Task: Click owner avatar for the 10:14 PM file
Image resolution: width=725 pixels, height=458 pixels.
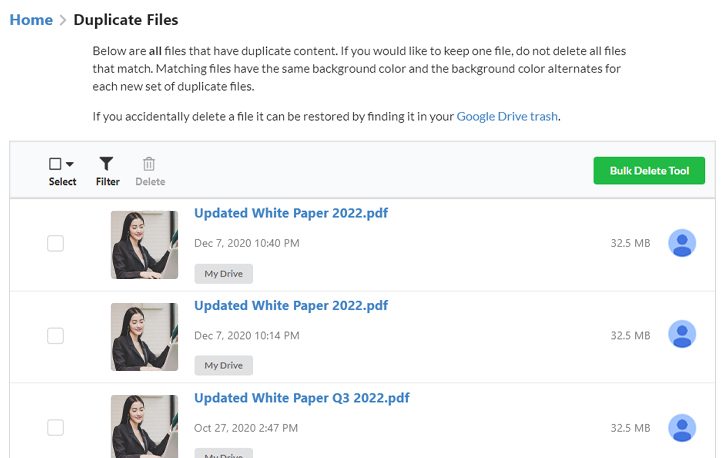Action: point(682,334)
